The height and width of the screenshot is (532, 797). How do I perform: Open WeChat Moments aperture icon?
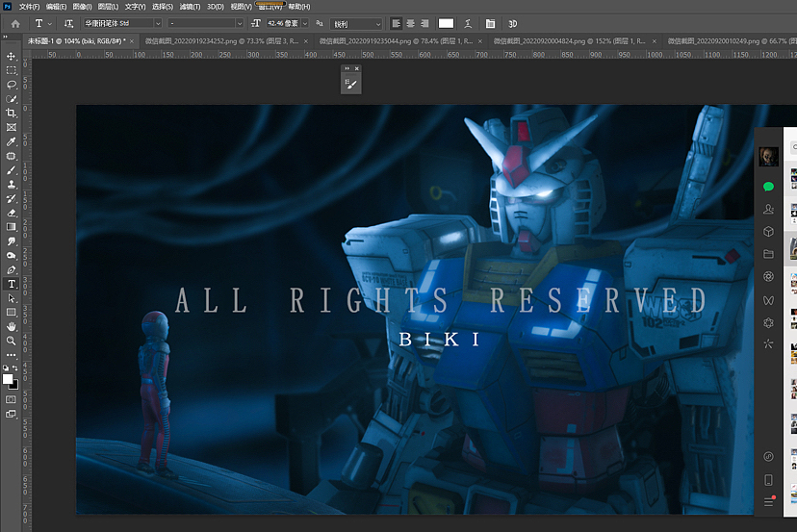[768, 276]
